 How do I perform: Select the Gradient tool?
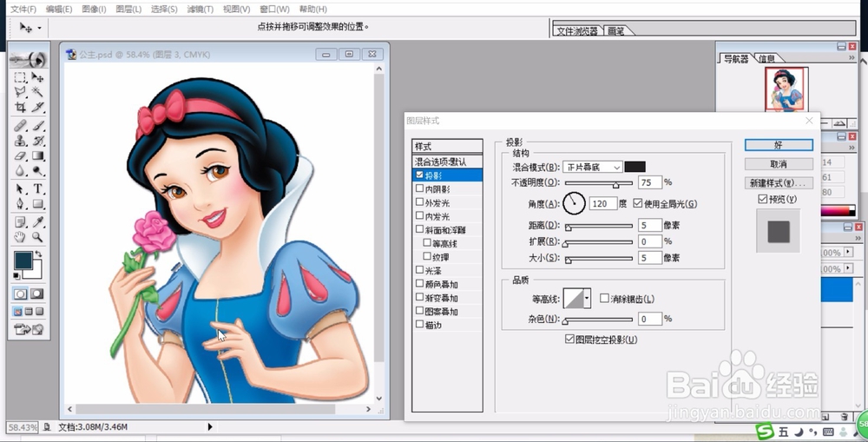pos(37,156)
